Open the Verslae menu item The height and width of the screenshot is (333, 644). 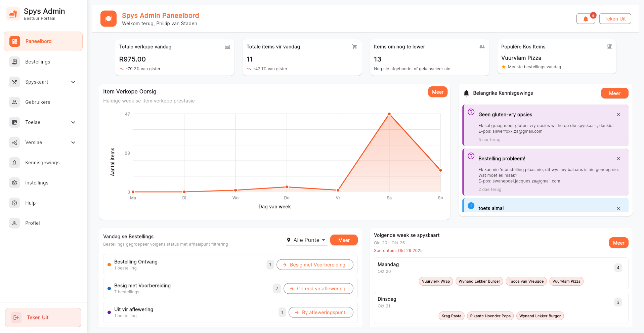[34, 142]
